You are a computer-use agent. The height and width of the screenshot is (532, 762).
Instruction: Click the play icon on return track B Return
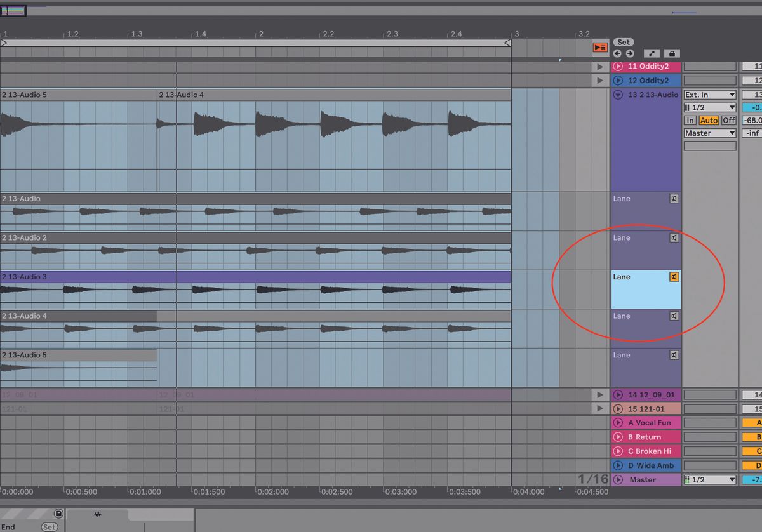point(618,437)
